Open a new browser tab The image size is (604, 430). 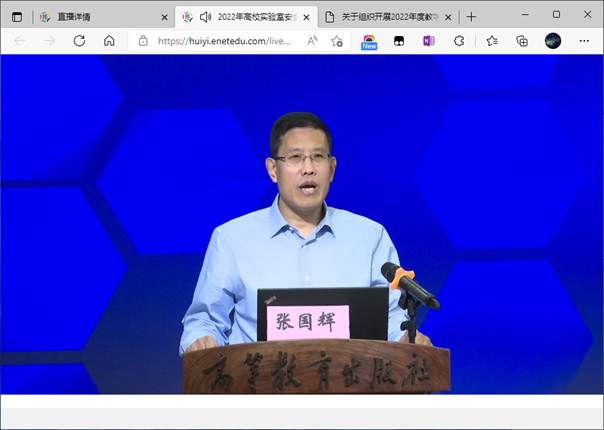471,17
